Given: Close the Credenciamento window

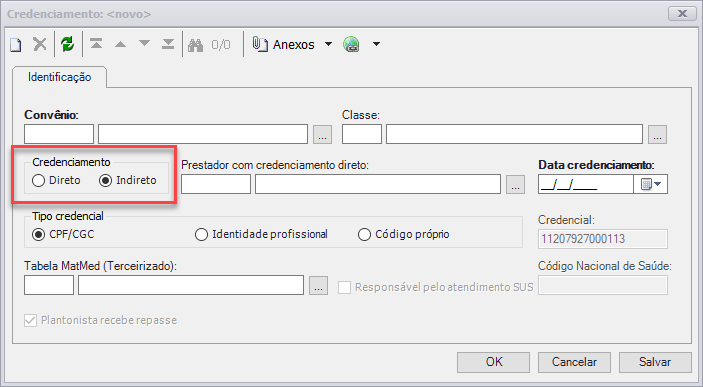Looking at the screenshot, I should [682, 13].
